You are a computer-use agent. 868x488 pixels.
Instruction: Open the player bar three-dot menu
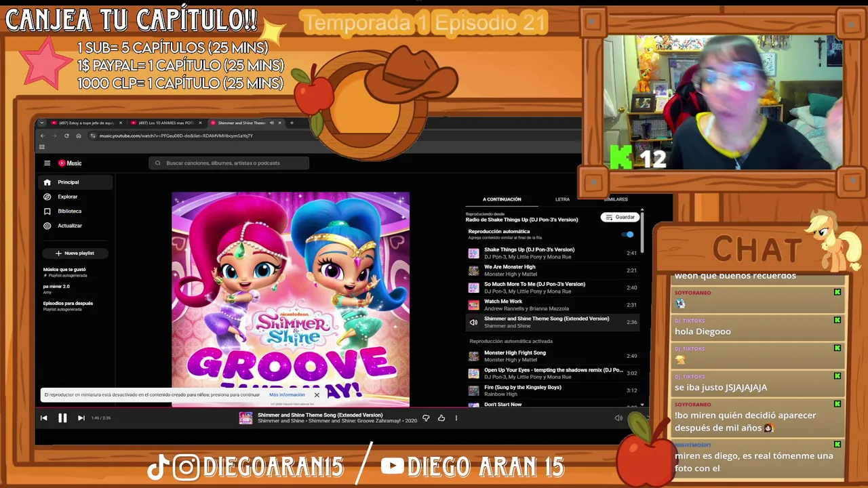tap(456, 418)
